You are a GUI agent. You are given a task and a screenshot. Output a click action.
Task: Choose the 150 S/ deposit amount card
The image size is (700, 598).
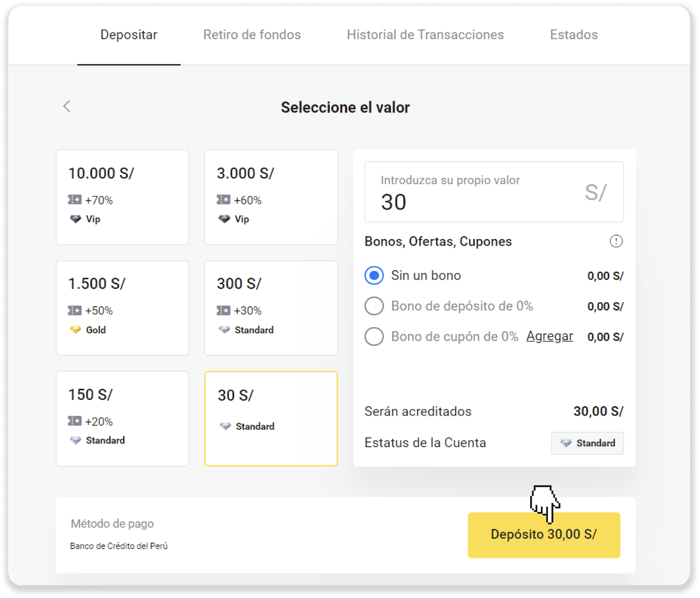122,419
